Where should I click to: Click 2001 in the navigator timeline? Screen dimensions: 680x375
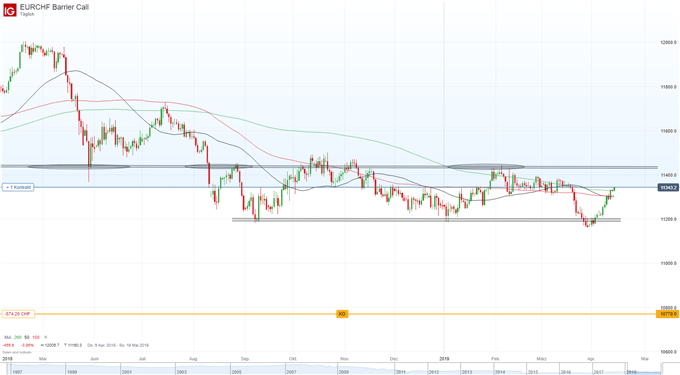(127, 372)
